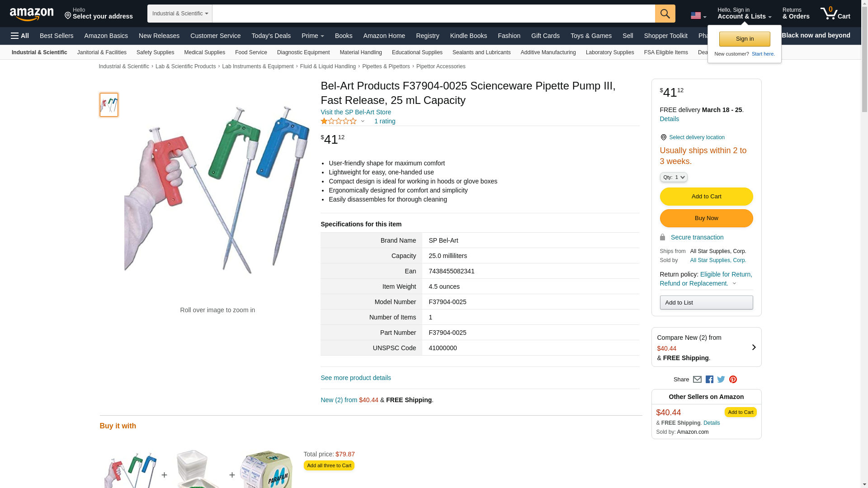Click See more product details link
The image size is (868, 488).
(x=355, y=378)
